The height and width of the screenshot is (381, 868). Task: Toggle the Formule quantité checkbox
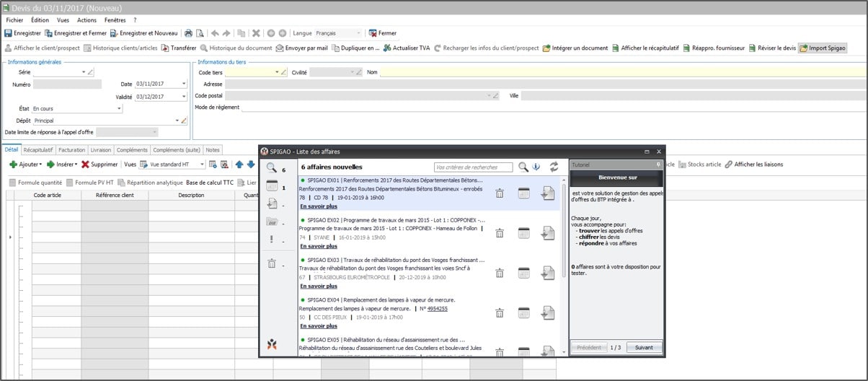point(12,183)
